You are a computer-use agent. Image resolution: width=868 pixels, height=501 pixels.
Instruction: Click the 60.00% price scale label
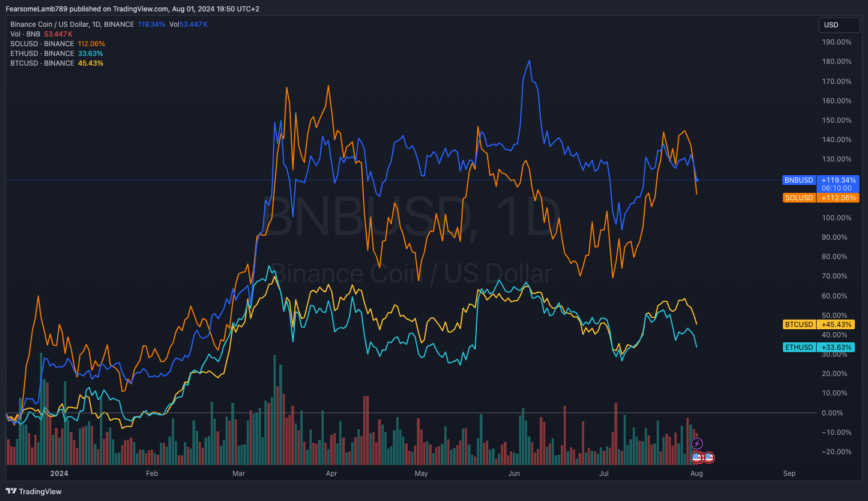pos(834,296)
